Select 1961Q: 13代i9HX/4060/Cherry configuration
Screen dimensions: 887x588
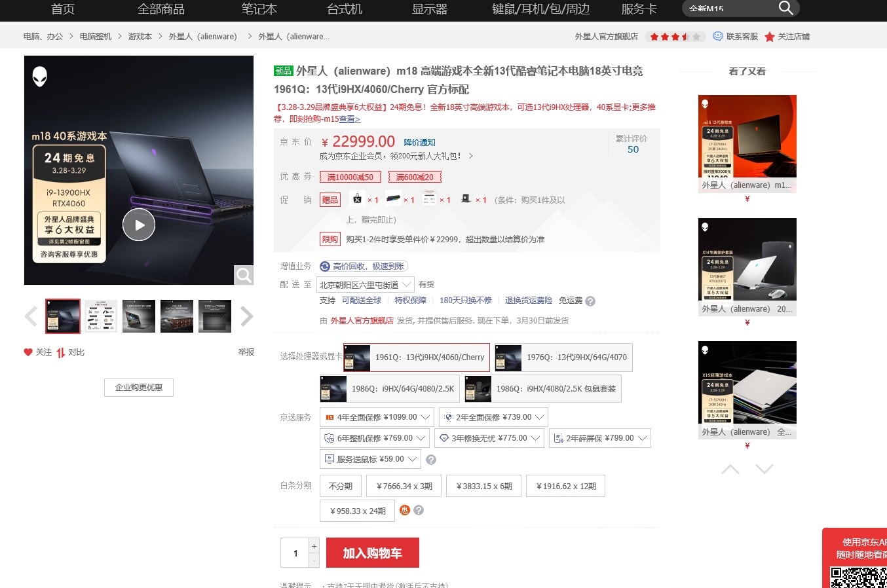[417, 358]
